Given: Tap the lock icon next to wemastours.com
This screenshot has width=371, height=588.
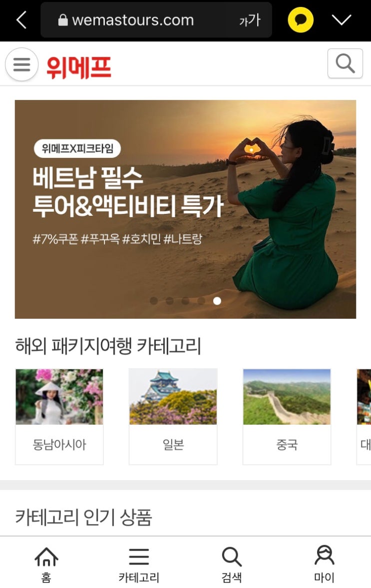Looking at the screenshot, I should (x=63, y=20).
